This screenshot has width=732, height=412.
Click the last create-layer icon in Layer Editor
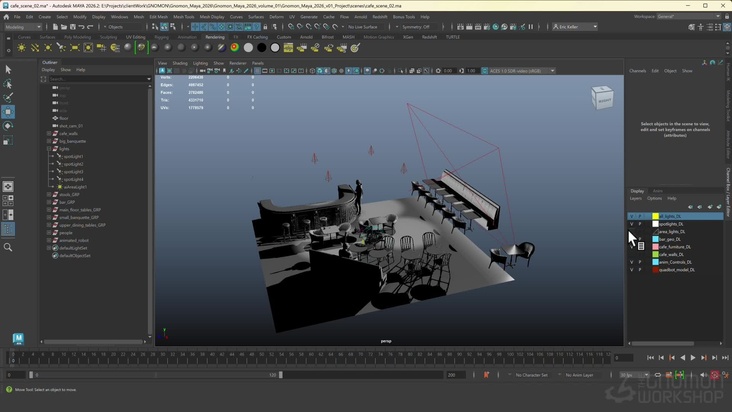click(719, 207)
